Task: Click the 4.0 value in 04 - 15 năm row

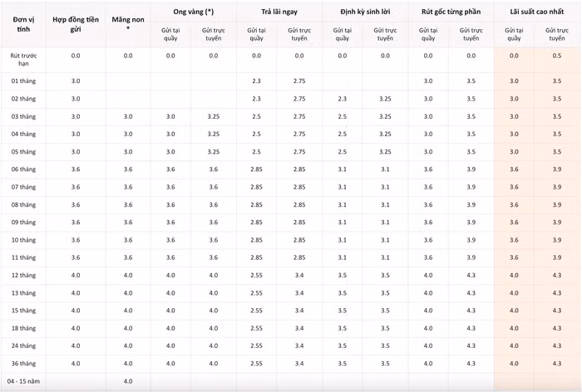Action: pyautogui.click(x=127, y=381)
